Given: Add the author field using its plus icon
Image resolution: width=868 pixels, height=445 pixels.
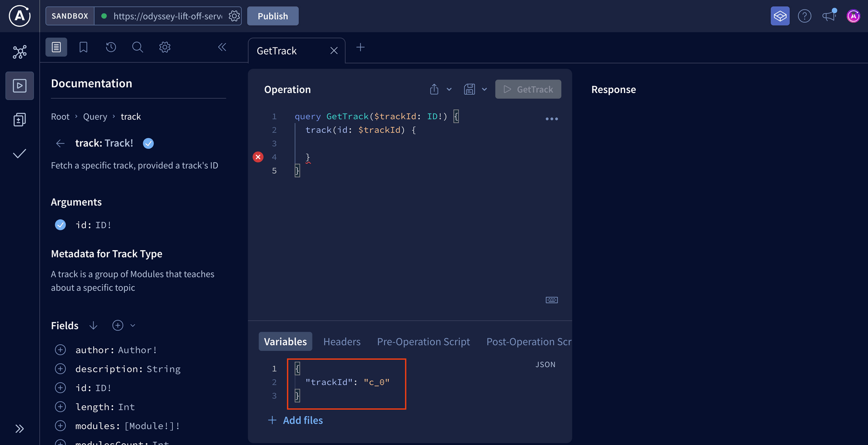Looking at the screenshot, I should (60, 350).
